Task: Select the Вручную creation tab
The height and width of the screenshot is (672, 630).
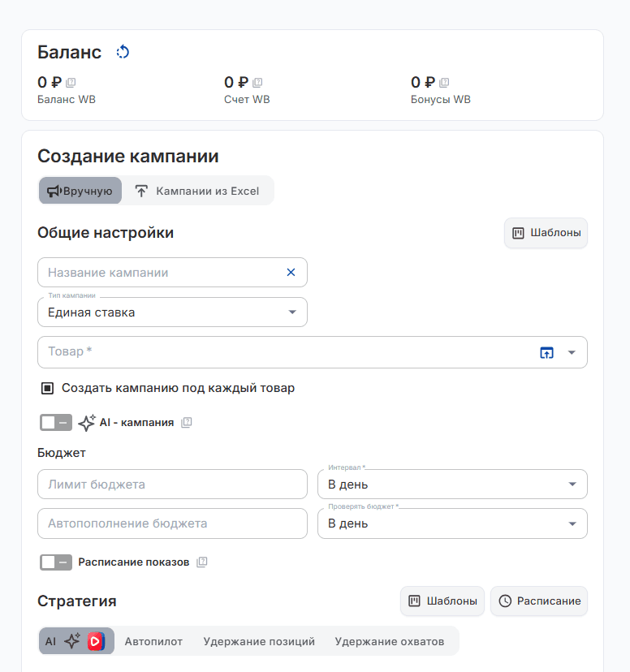Action: pos(80,191)
